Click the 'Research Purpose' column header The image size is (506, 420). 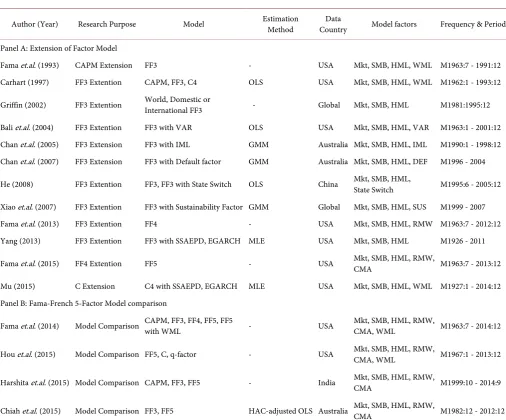(107, 24)
